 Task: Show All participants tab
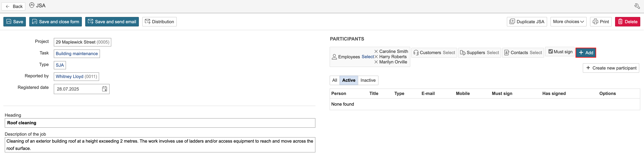(x=335, y=80)
